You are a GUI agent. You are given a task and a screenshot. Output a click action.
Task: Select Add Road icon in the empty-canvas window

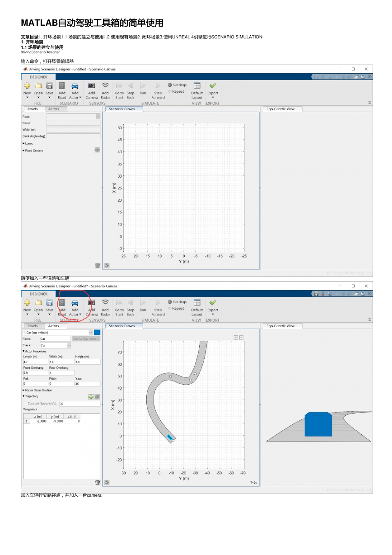click(x=62, y=85)
